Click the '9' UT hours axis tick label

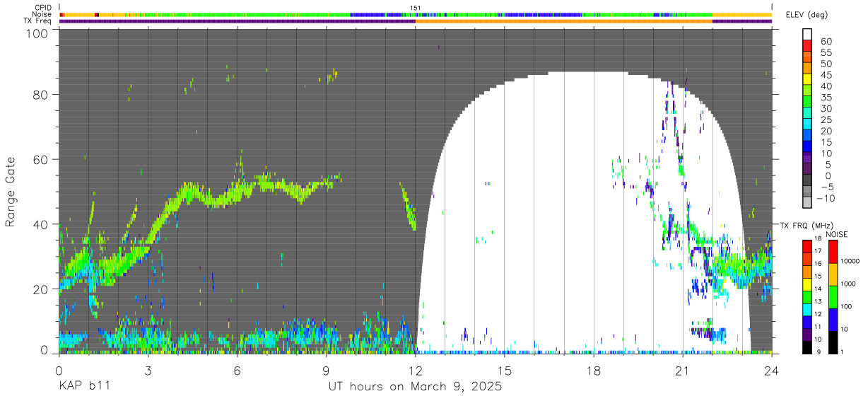tap(327, 371)
